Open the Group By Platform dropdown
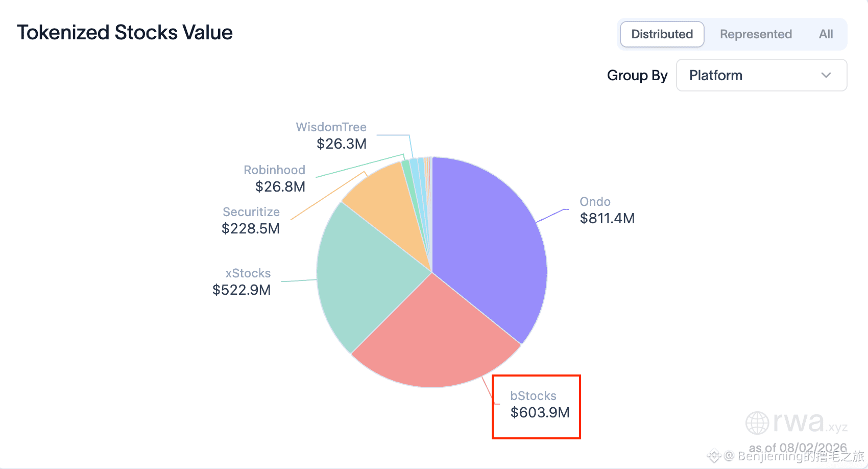868x469 pixels. tap(761, 75)
